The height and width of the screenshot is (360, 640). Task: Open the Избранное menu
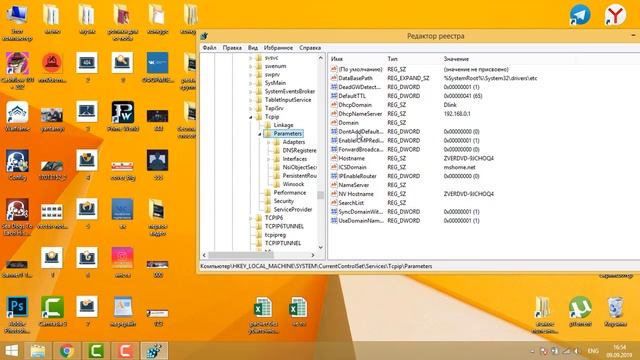coord(278,48)
